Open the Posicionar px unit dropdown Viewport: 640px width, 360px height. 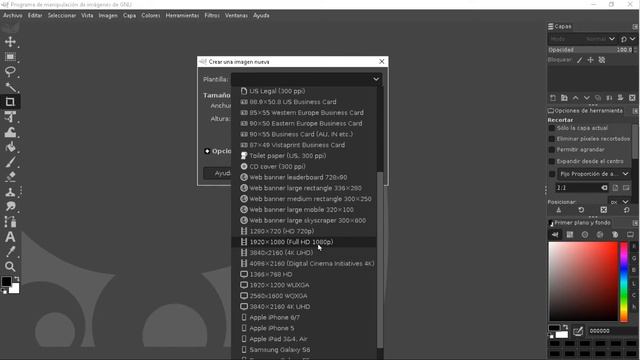tap(619, 202)
